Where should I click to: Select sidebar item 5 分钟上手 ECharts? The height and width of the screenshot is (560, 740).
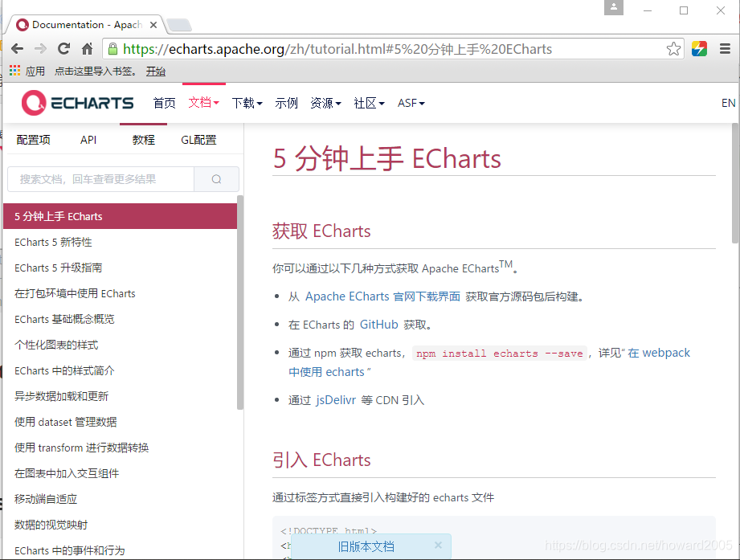120,216
